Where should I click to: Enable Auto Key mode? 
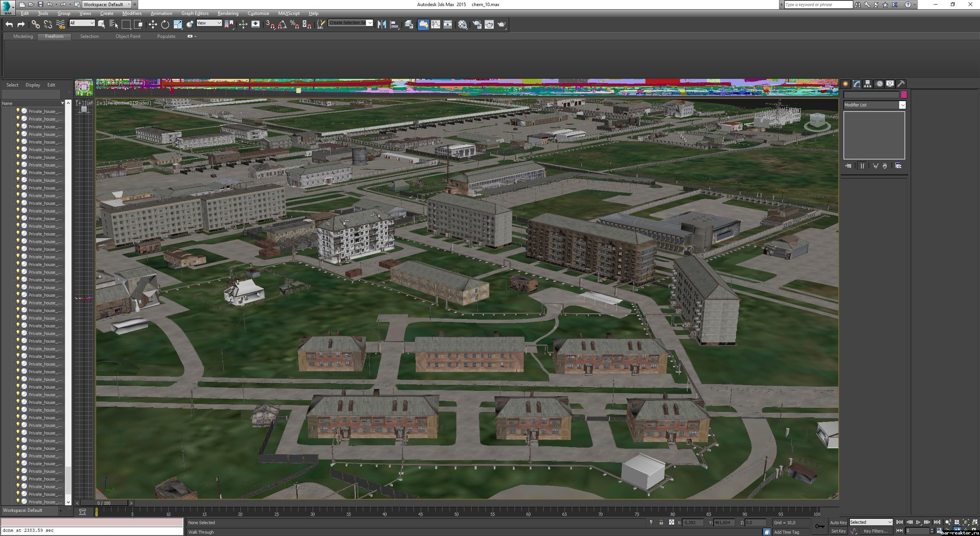[838, 523]
